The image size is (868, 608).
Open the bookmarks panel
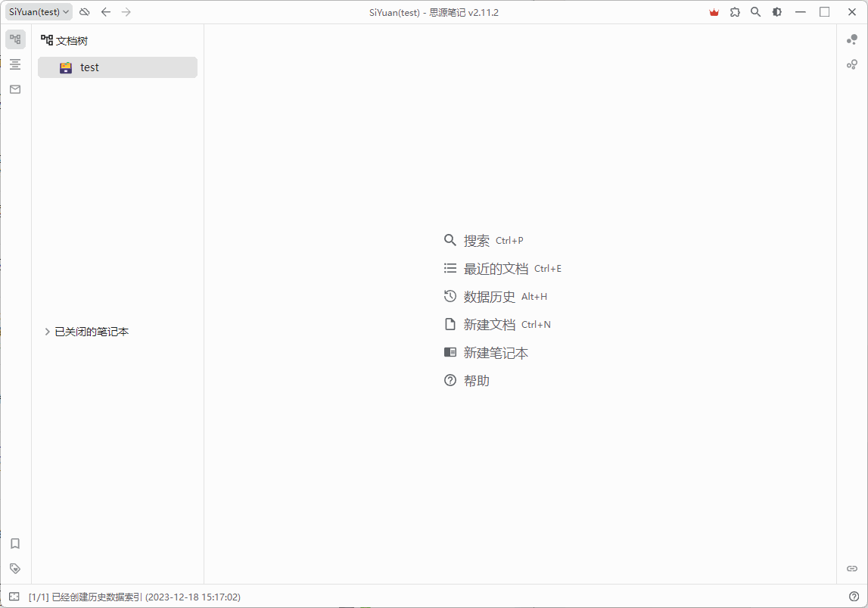click(15, 544)
